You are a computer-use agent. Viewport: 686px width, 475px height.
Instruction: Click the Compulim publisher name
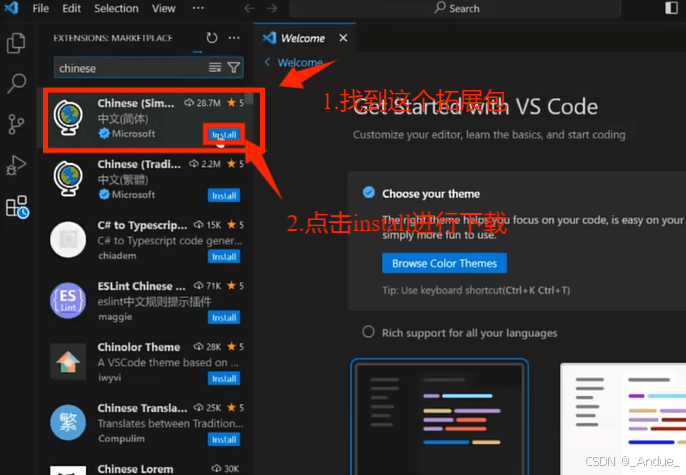point(121,439)
